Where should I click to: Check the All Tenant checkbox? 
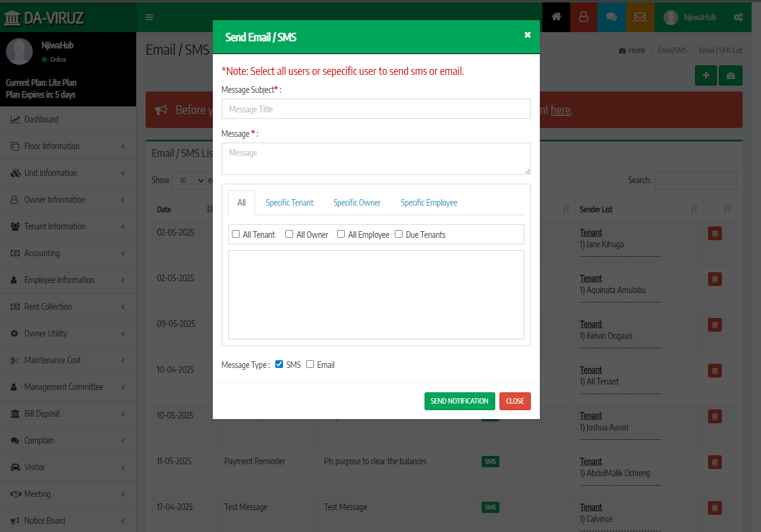pos(236,234)
